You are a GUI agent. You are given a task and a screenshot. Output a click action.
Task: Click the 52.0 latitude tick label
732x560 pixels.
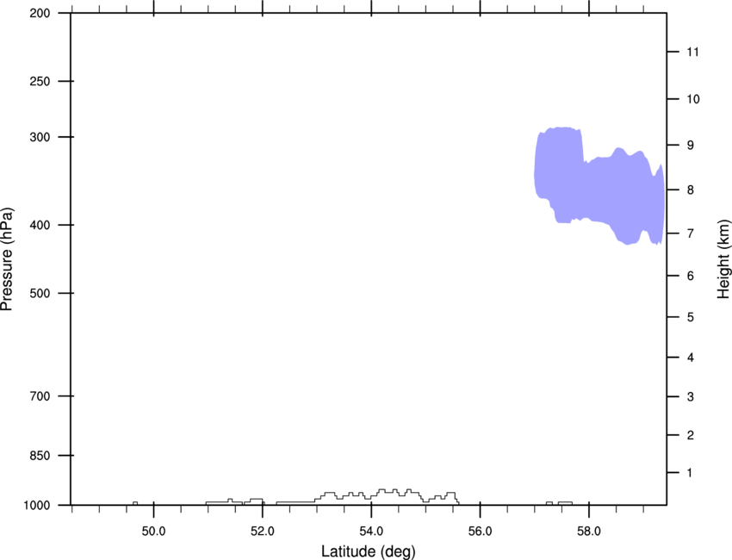point(263,532)
